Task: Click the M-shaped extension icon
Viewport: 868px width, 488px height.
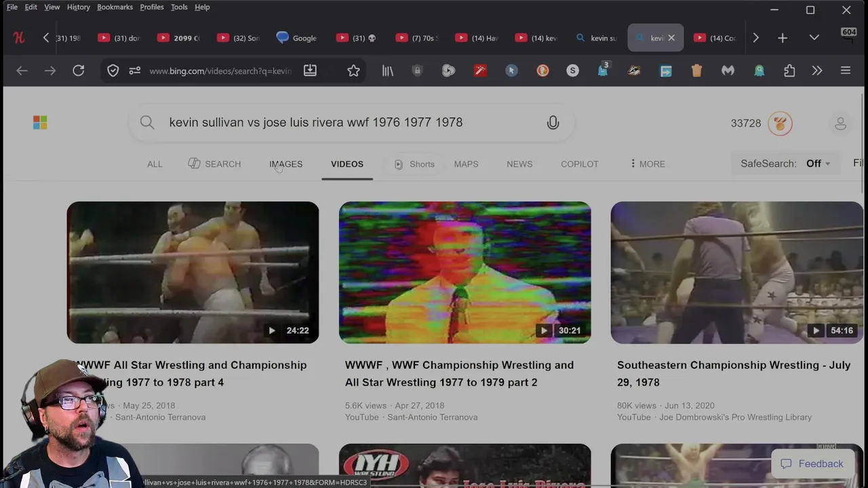Action: (728, 70)
